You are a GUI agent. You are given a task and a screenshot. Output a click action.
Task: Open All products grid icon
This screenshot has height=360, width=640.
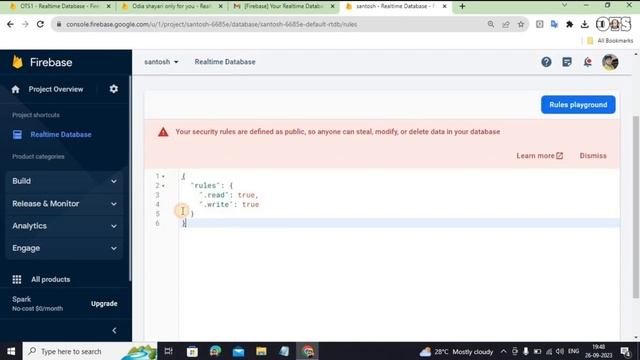tap(17, 279)
